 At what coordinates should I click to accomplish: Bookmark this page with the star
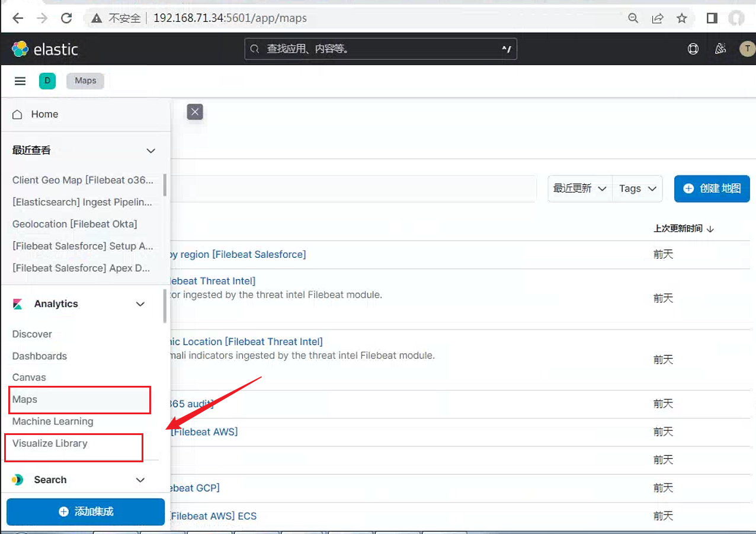click(682, 18)
